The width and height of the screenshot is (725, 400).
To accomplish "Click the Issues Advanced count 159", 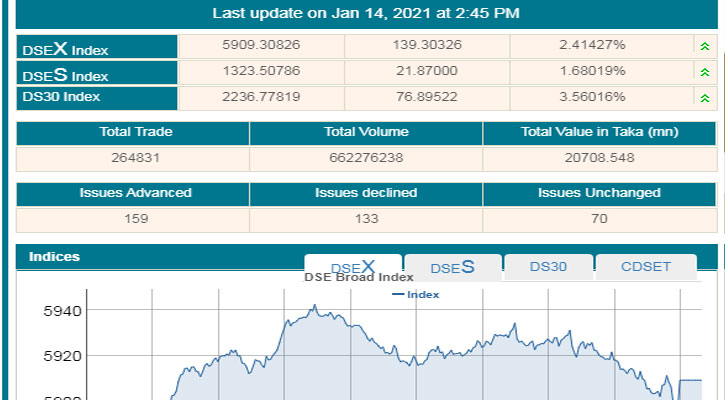I will point(132,219).
